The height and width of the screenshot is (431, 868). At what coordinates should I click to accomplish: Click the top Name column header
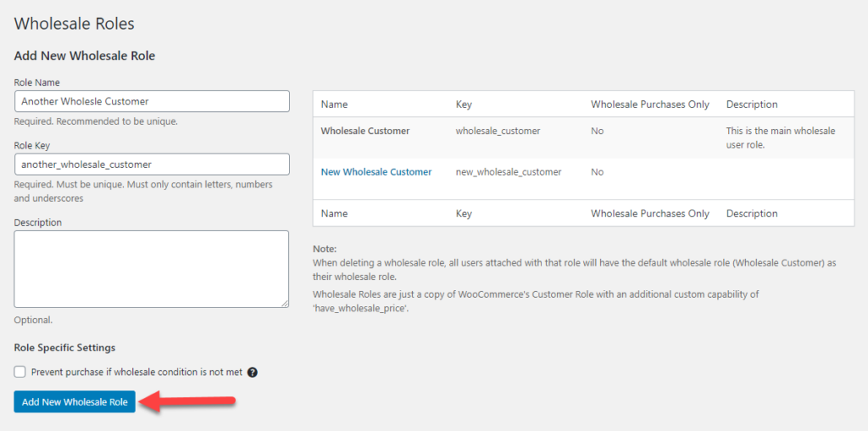point(334,104)
